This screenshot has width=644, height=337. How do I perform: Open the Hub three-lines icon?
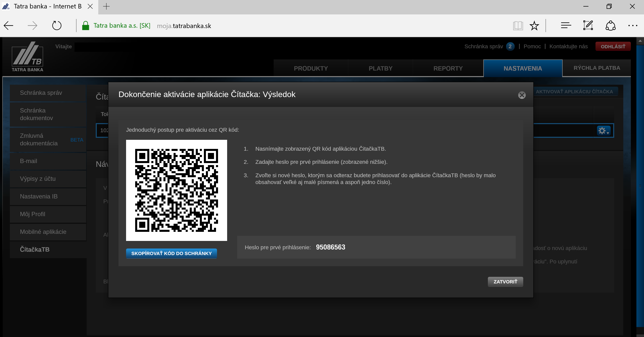pyautogui.click(x=566, y=26)
